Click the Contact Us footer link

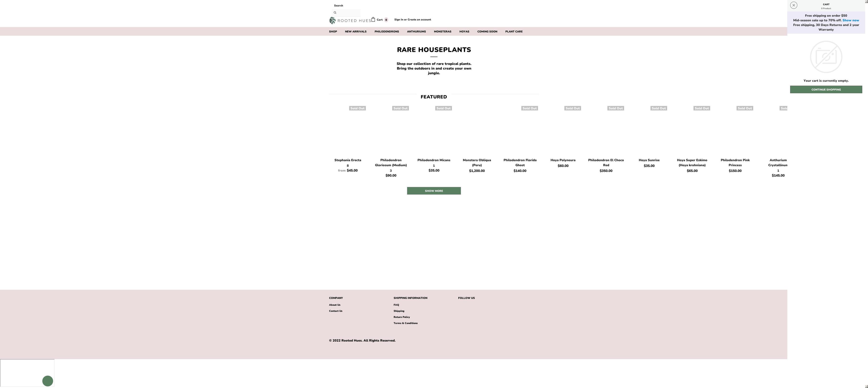coord(336,311)
